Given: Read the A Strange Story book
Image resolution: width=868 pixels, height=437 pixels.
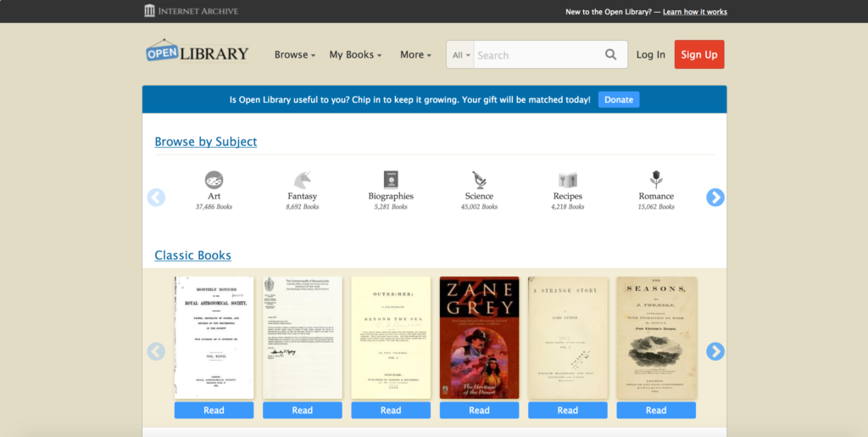Looking at the screenshot, I should tap(568, 411).
